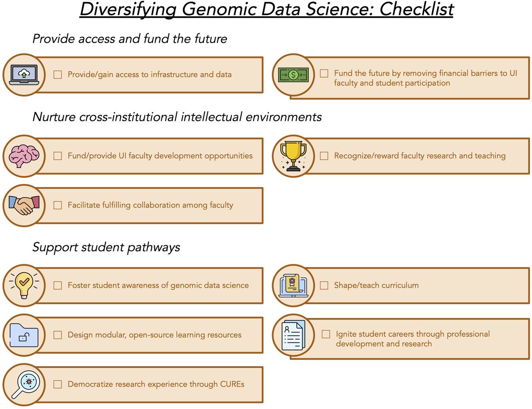Tick the Shape/teach curriculum checkbox
The image size is (532, 409).
[324, 286]
